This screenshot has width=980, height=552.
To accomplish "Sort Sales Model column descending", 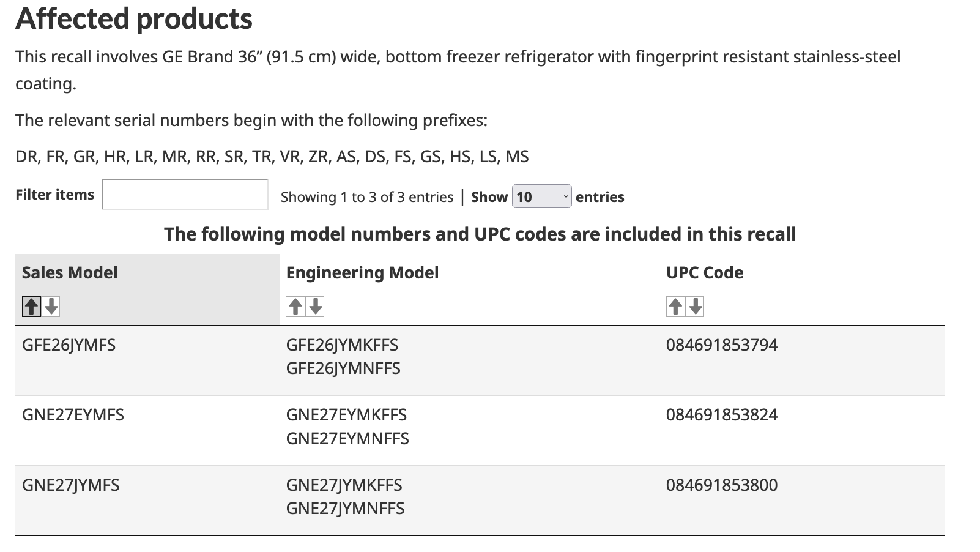I will (51, 306).
